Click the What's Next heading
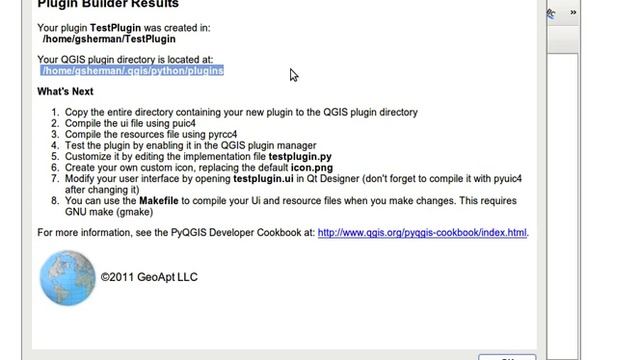Screen dimensions: 640x360 tap(65, 91)
